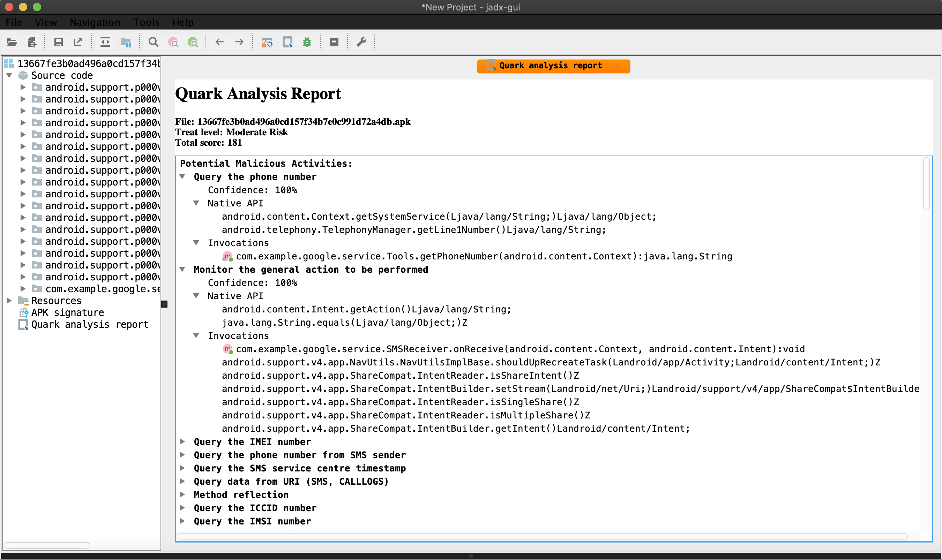
Task: Open Preferences via wrench icon
Action: pos(361,42)
